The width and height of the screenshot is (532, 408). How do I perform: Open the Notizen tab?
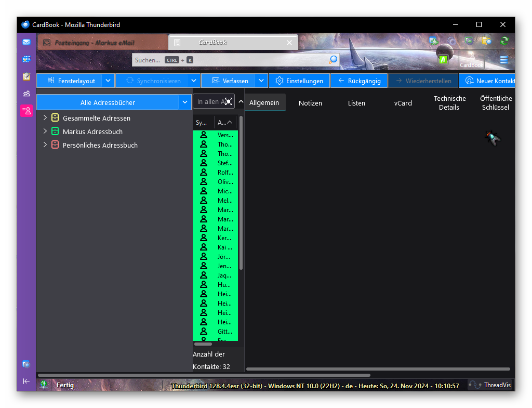point(310,103)
